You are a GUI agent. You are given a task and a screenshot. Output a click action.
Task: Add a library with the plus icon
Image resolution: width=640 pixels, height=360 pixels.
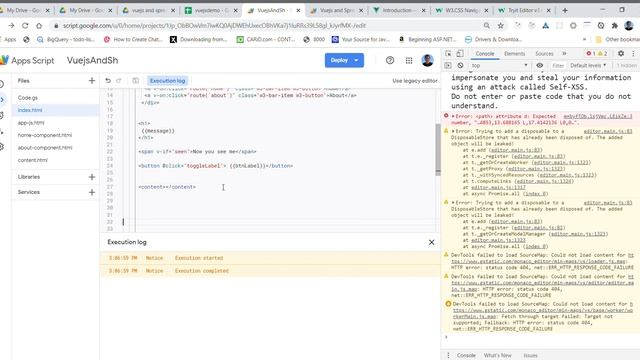click(92, 177)
